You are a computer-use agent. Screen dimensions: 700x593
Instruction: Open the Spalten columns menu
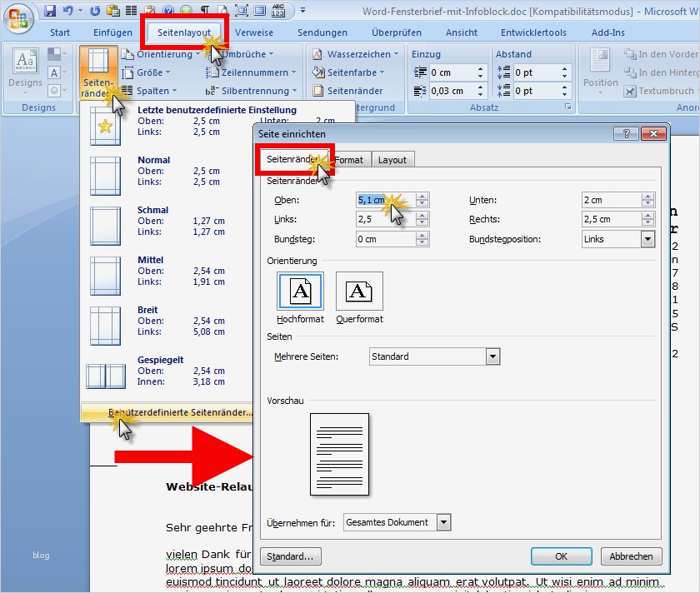pos(149,91)
